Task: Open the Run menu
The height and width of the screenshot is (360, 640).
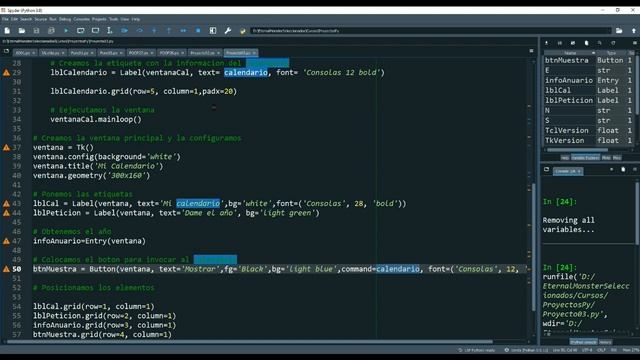Action: tap(53, 19)
